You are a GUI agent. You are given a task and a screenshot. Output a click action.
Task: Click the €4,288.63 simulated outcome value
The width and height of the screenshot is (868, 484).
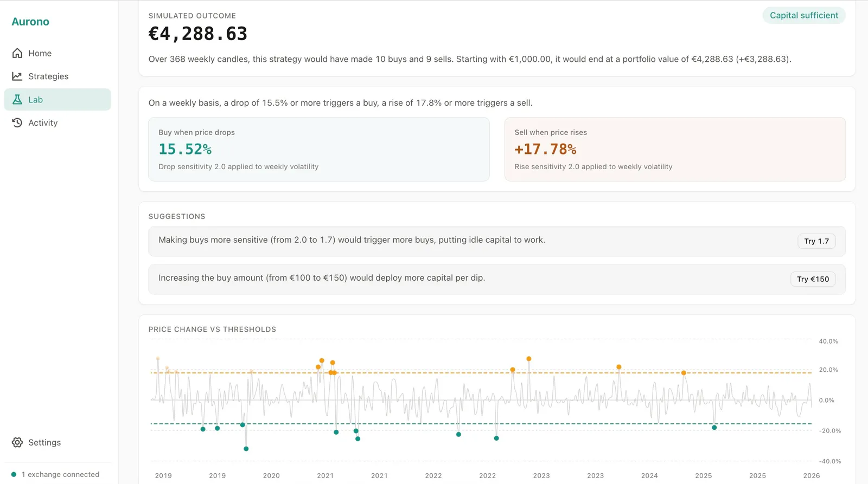(198, 34)
